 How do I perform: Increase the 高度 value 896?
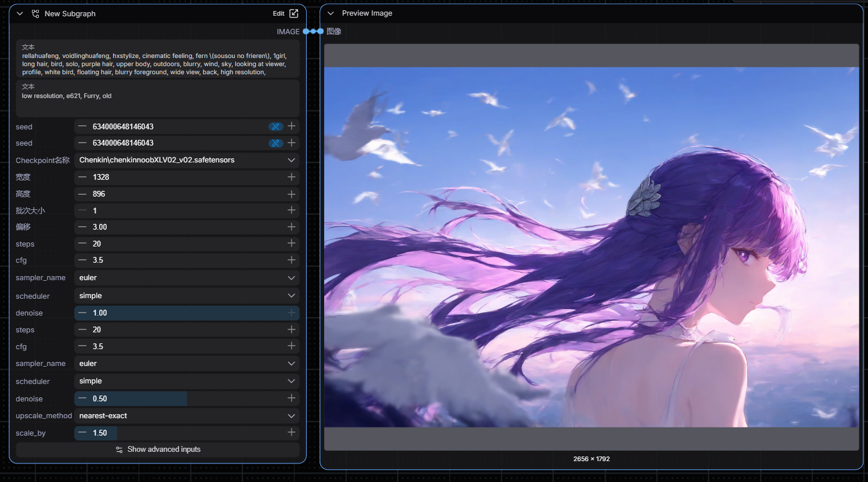[x=292, y=194]
